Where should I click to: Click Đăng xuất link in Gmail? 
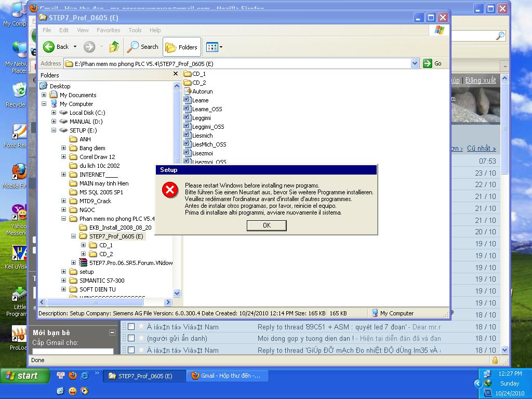tap(481, 81)
